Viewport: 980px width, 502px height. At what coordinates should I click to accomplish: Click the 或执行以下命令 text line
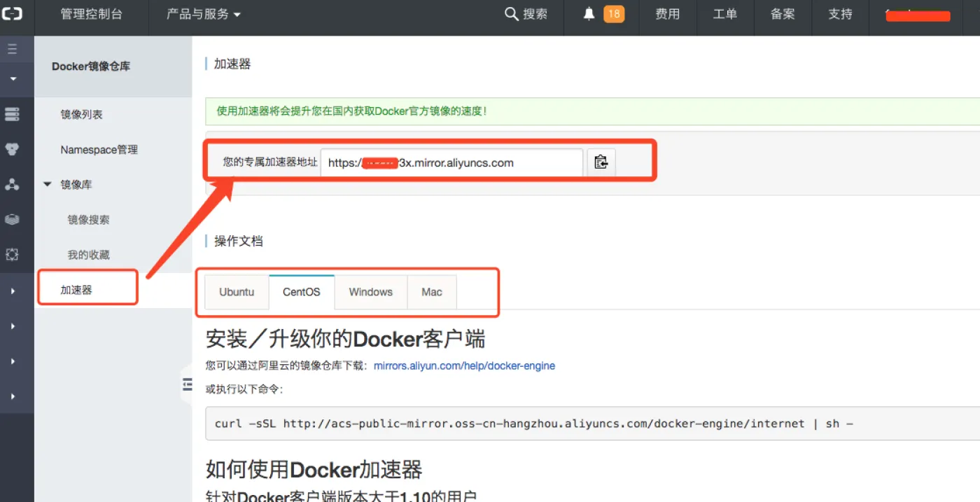tap(244, 389)
